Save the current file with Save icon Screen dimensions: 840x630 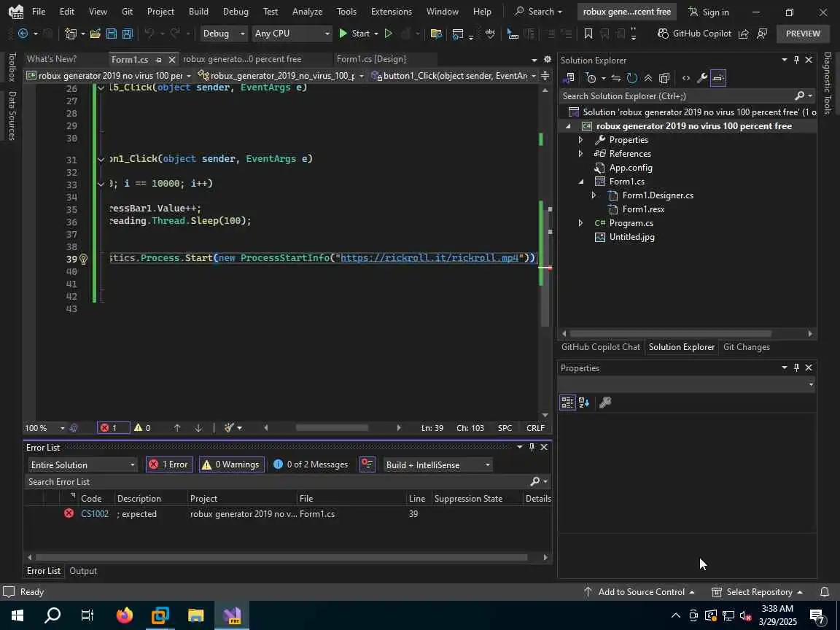(112, 34)
